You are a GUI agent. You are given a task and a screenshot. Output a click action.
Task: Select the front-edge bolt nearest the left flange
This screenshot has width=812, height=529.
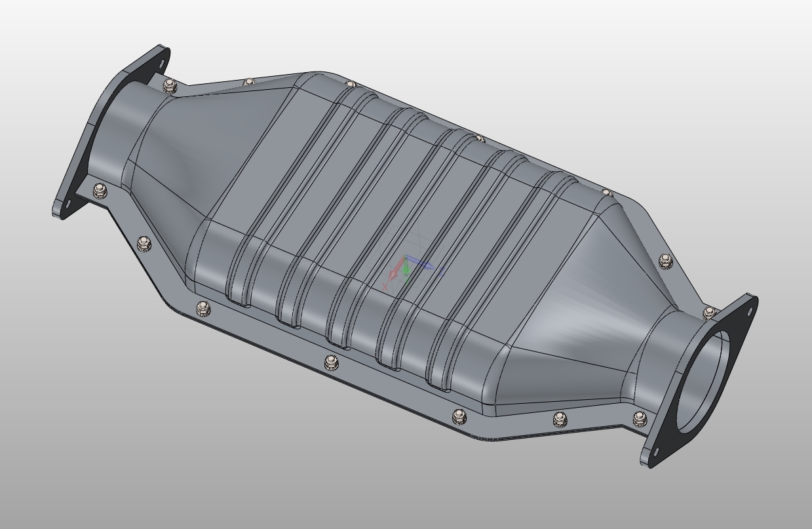click(x=100, y=190)
